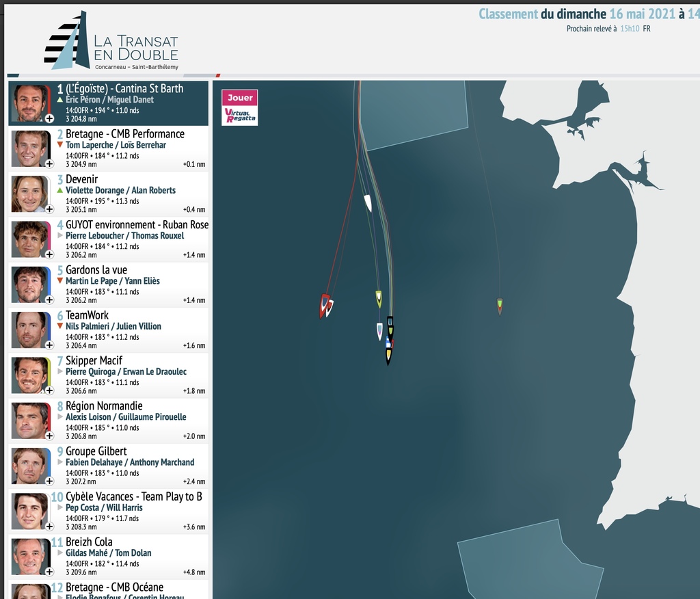Open boat name Région Normandie

(104, 405)
